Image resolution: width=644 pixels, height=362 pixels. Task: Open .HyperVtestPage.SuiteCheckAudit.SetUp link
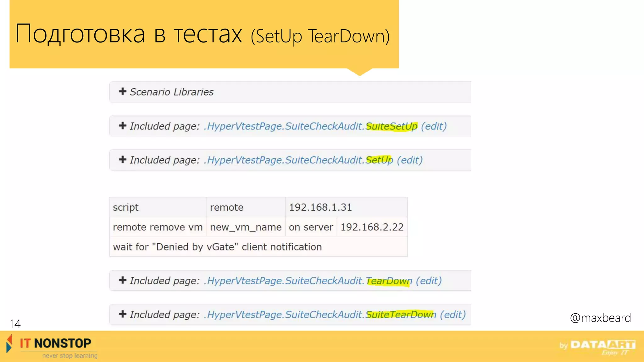[x=298, y=160]
